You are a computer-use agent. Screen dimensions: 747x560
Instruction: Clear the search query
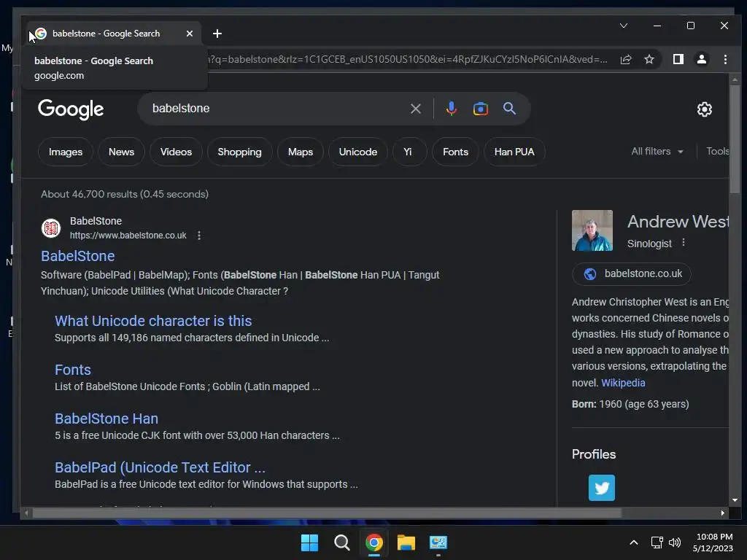tap(415, 109)
